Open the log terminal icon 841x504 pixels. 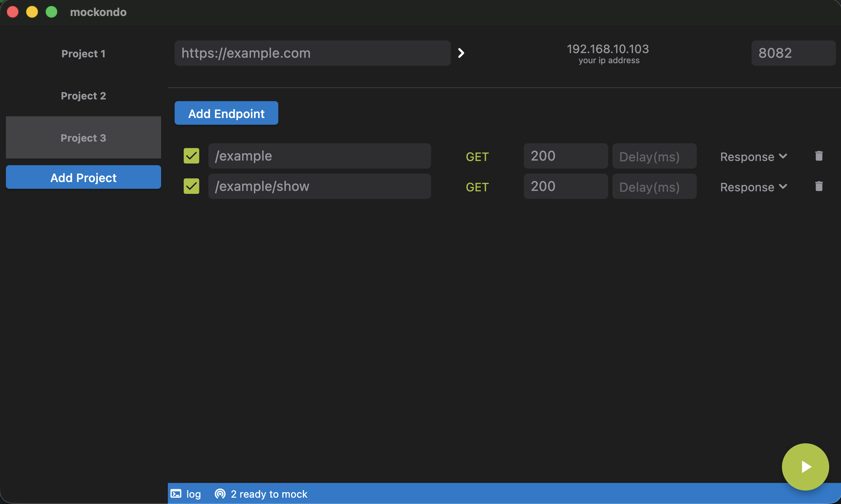(176, 494)
